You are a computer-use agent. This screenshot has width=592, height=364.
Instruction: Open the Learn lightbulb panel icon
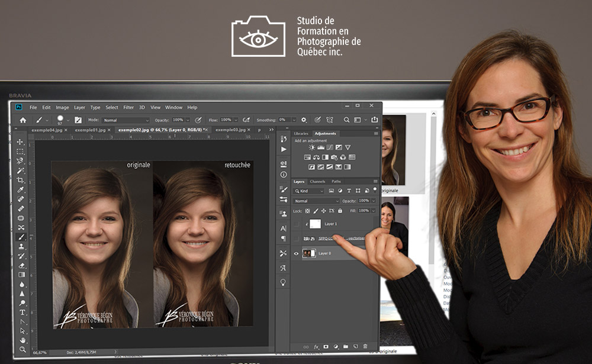click(283, 282)
